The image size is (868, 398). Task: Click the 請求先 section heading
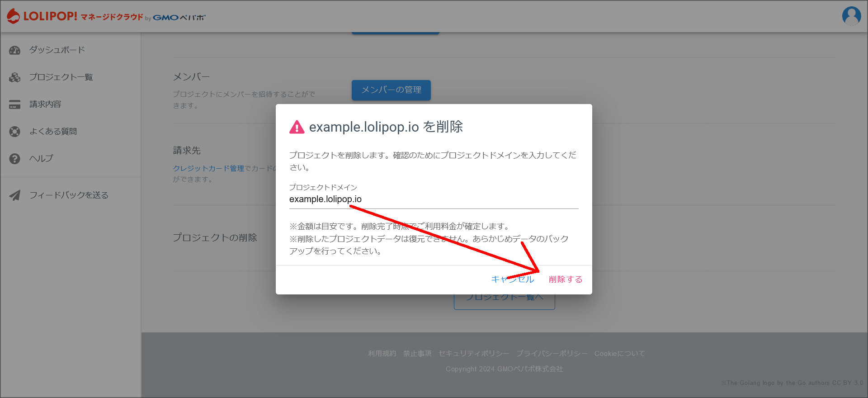[187, 150]
